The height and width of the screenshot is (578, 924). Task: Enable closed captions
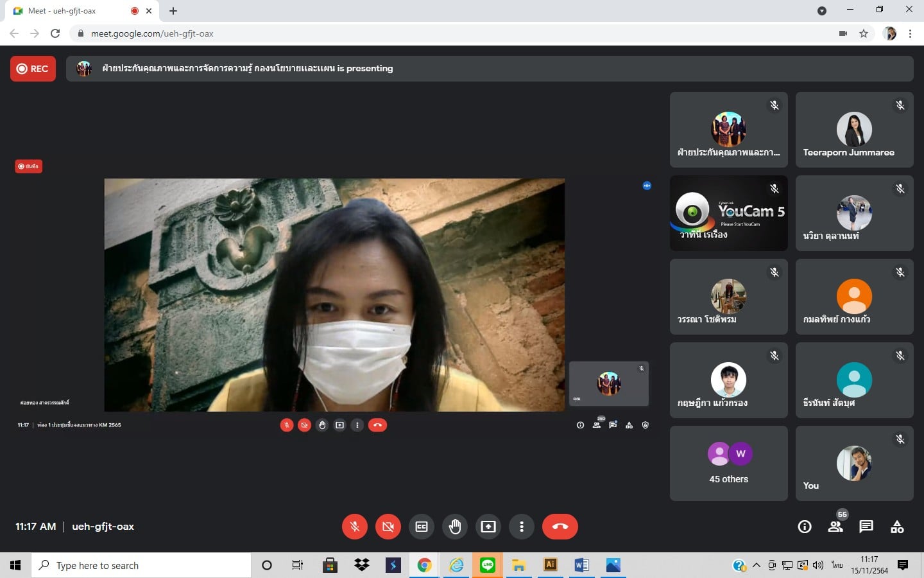(x=422, y=527)
